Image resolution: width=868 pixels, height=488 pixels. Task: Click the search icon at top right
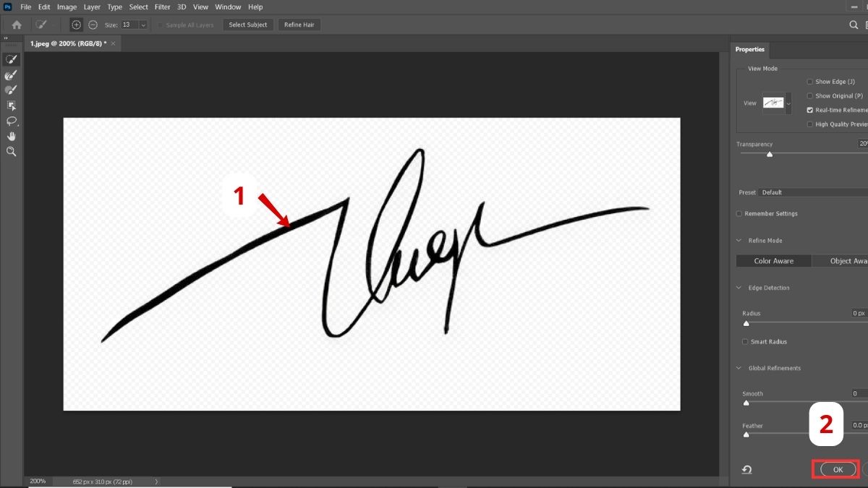point(855,24)
